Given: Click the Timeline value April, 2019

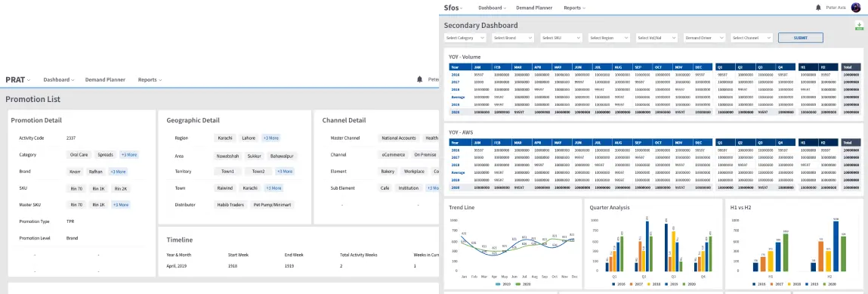Looking at the screenshot, I should pos(178,266).
